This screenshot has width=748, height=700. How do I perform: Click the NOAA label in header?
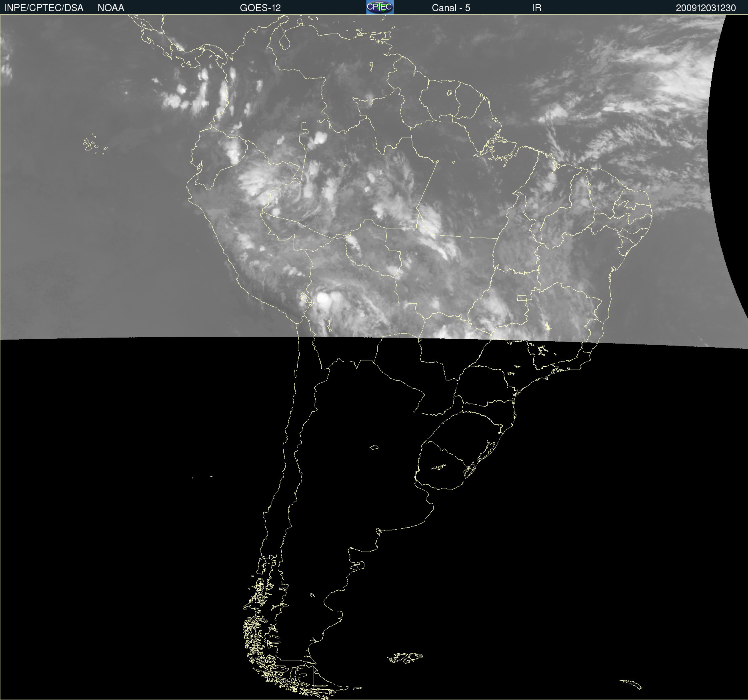(111, 8)
